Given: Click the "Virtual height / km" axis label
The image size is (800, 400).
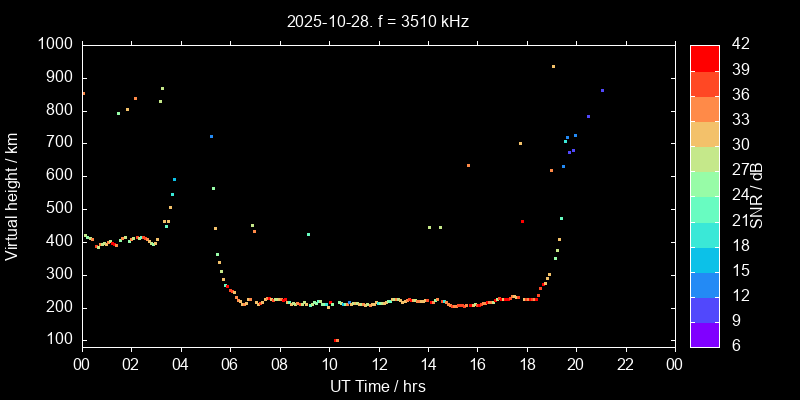Looking at the screenshot, I should point(12,196).
